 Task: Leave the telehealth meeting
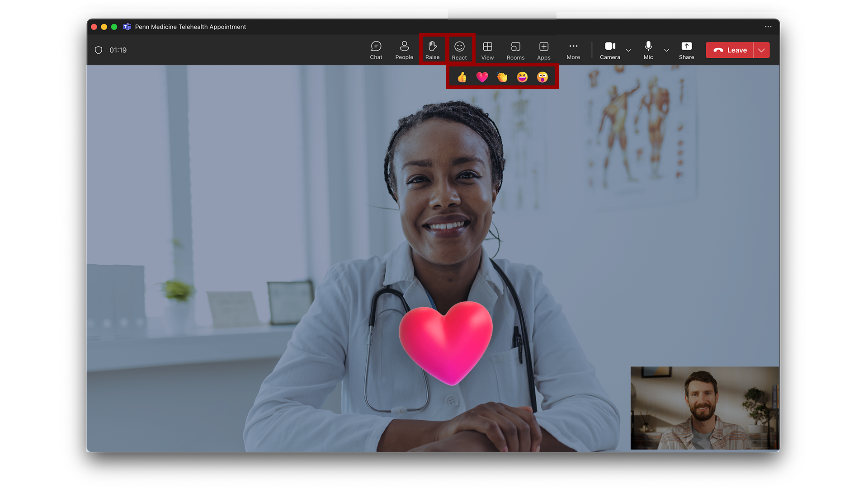[x=730, y=50]
